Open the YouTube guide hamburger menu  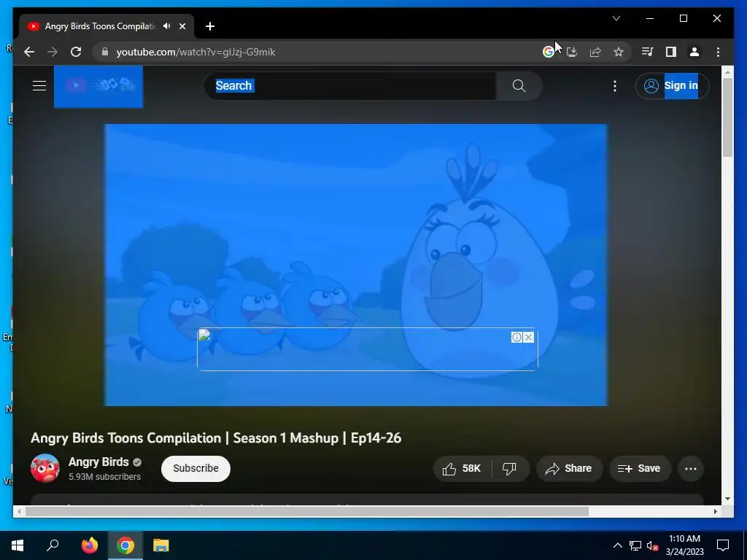[x=39, y=86]
